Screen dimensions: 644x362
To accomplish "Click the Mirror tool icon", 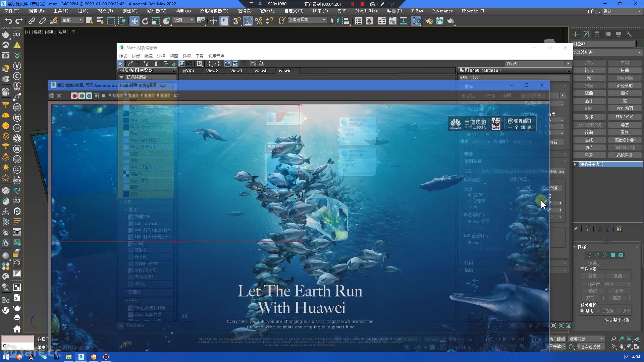I will pos(335,21).
